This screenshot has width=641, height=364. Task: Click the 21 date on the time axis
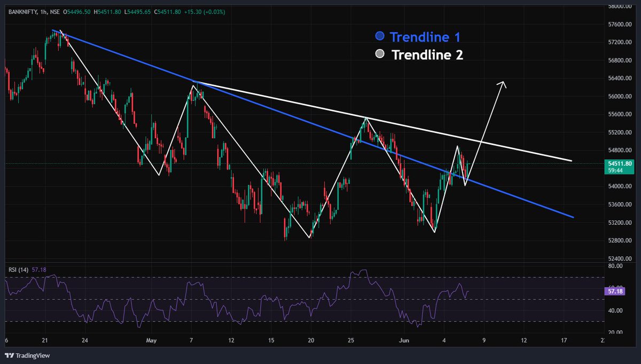(x=45, y=340)
